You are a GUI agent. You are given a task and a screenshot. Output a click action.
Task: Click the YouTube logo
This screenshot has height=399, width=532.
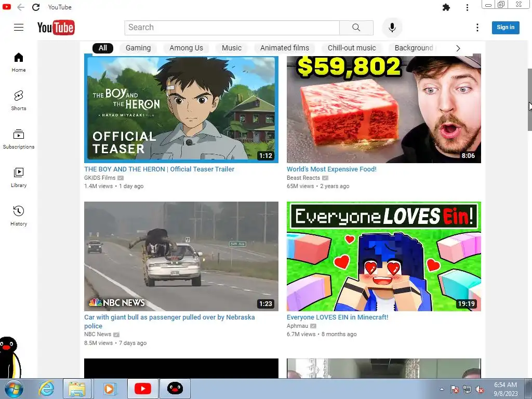56,28
